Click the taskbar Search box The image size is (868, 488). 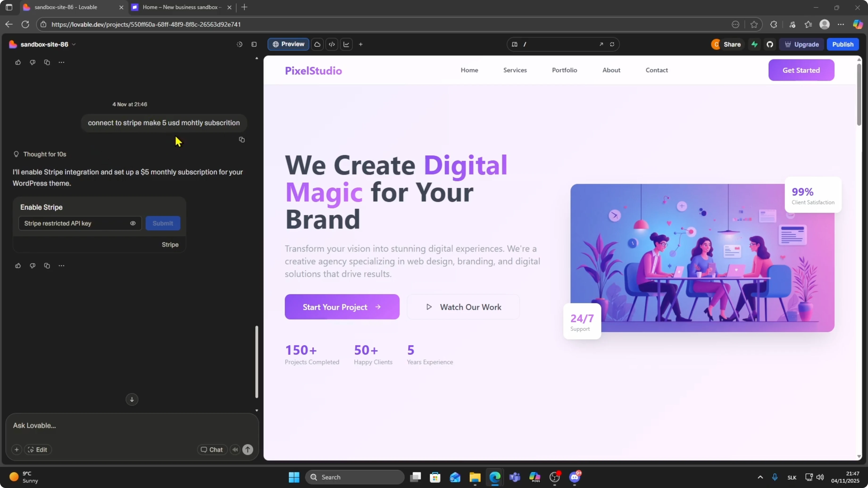tap(355, 477)
